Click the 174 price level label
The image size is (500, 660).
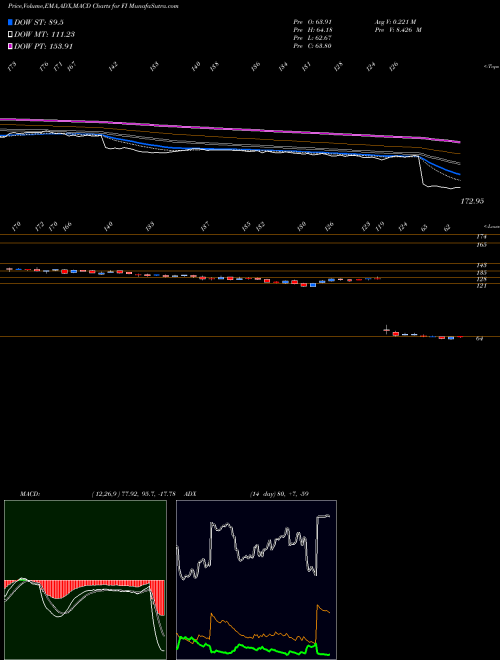point(481,237)
